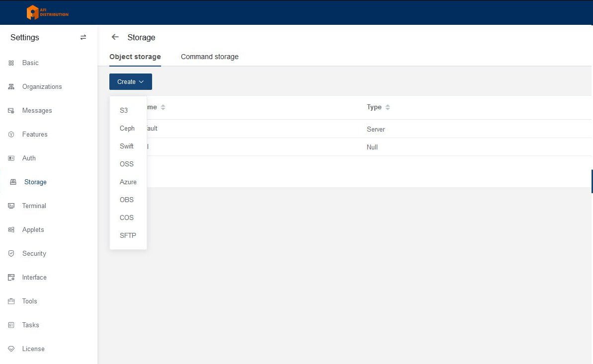Sort the table by Name column
The width and height of the screenshot is (593, 364).
pyautogui.click(x=163, y=107)
